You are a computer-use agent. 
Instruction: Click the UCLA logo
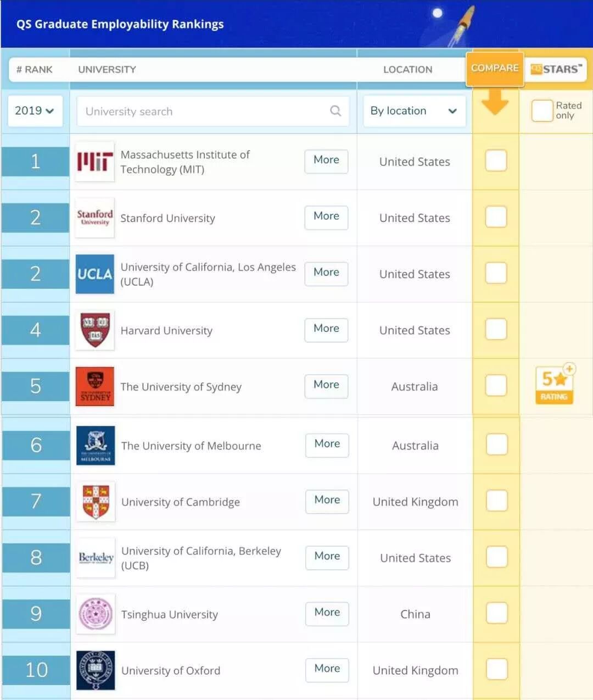tap(95, 274)
